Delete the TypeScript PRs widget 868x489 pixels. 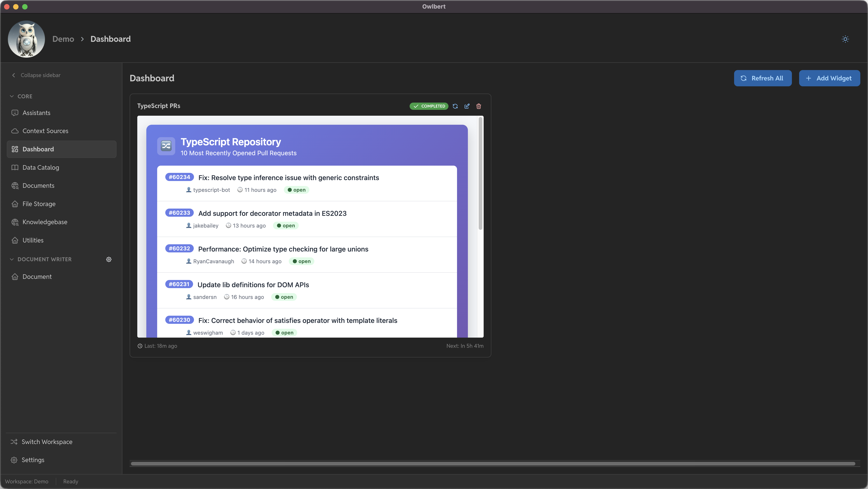[x=478, y=106]
